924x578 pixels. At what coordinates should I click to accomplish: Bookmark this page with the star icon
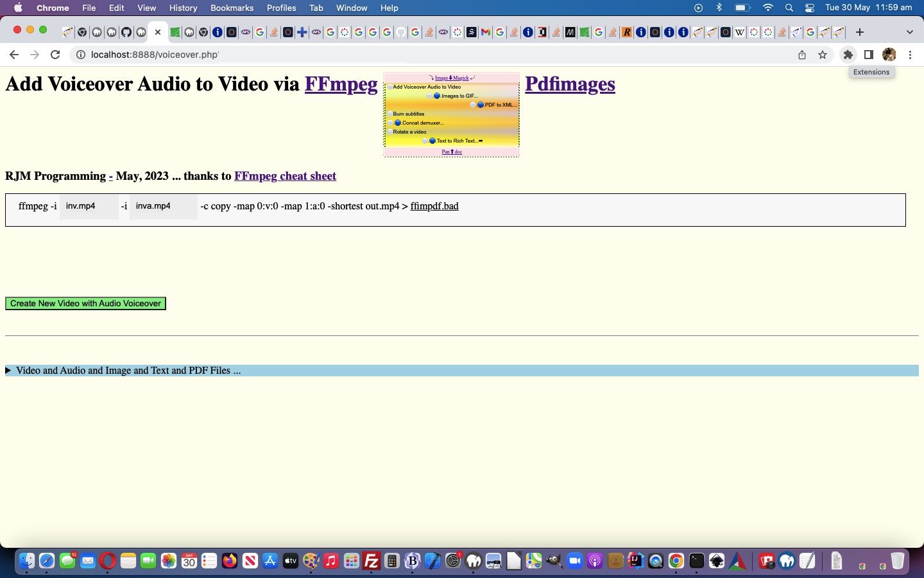pyautogui.click(x=823, y=55)
